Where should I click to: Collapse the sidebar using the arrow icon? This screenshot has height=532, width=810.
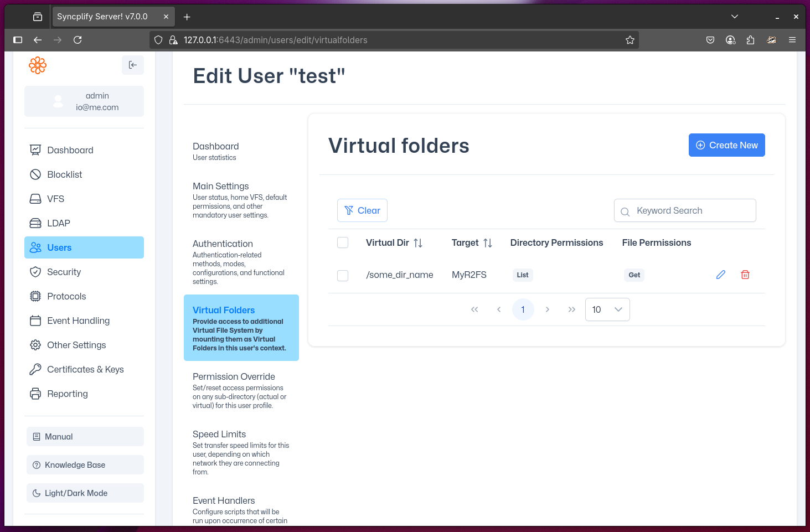pos(132,65)
